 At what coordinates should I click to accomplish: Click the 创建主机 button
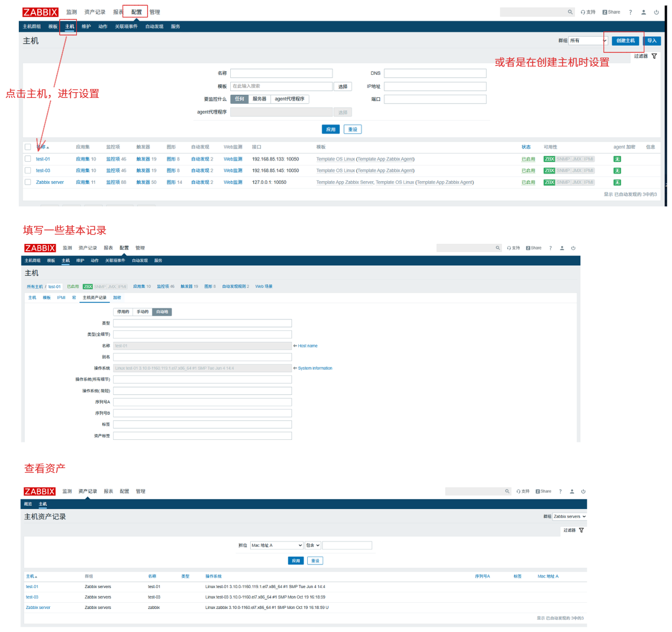pos(625,40)
